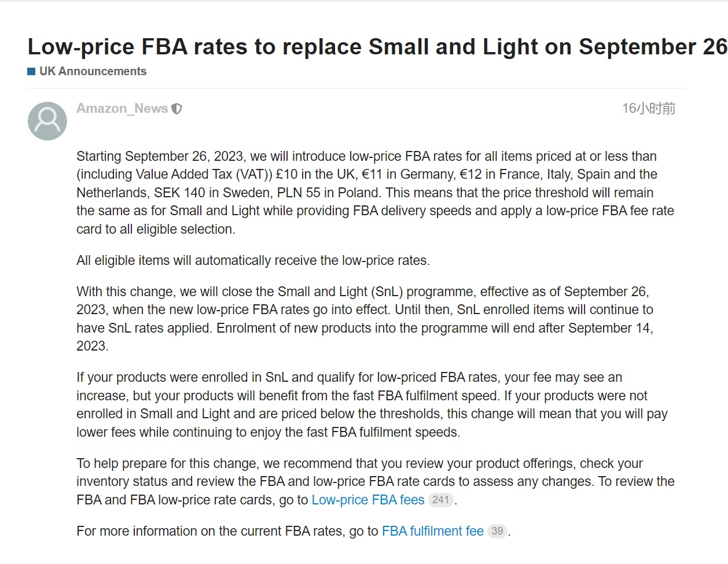Open the Low-price FBA fees link

tap(368, 500)
